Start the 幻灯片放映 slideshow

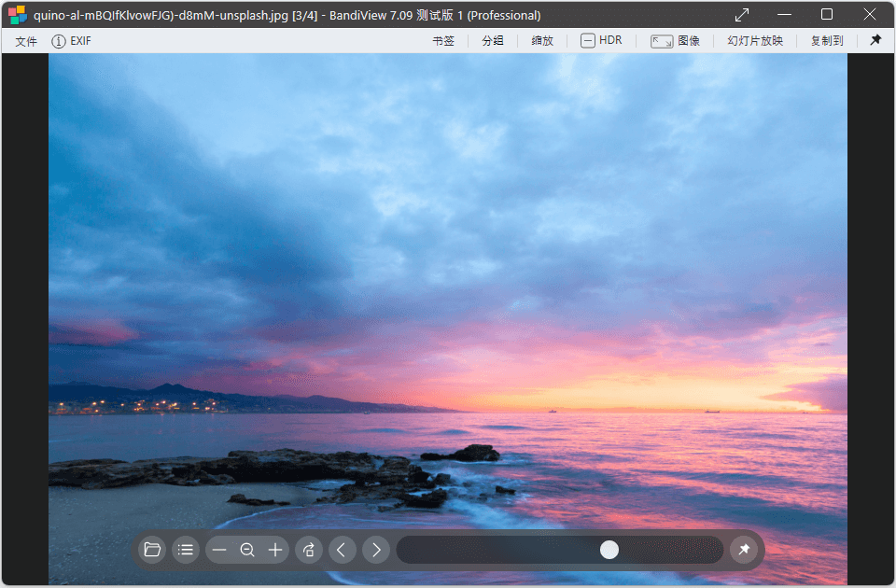[754, 40]
